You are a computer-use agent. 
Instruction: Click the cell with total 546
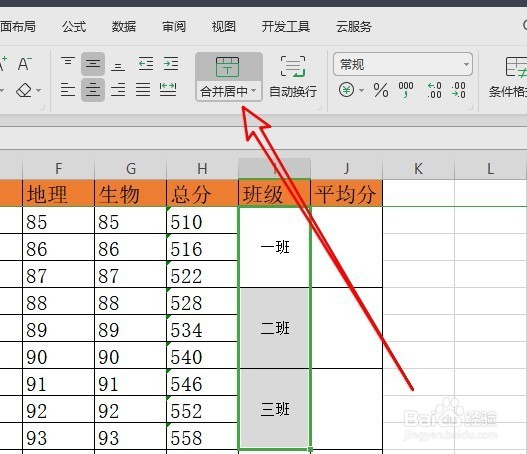[202, 382]
